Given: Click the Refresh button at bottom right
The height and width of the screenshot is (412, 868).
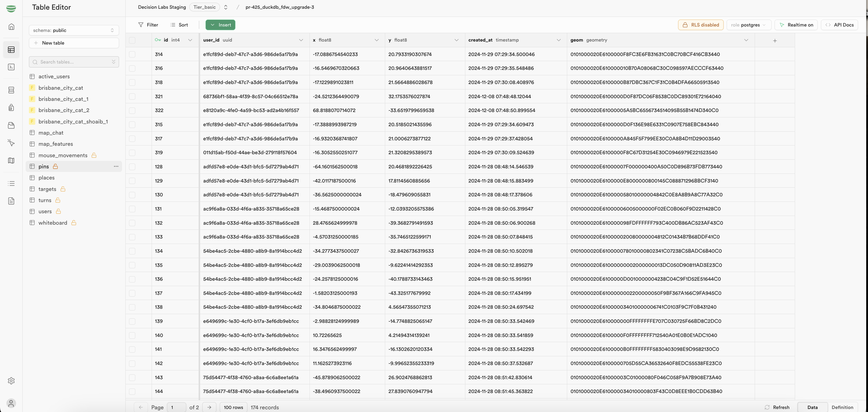Looking at the screenshot, I should tap(778, 407).
